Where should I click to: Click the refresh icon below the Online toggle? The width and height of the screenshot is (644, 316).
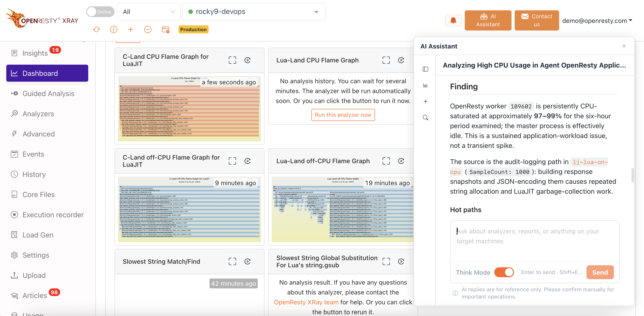(x=97, y=29)
